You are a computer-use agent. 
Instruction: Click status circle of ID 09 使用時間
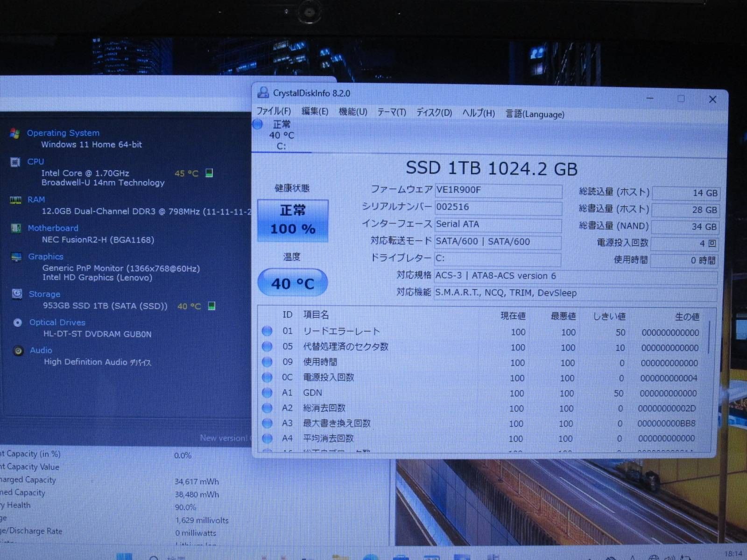[x=267, y=362]
